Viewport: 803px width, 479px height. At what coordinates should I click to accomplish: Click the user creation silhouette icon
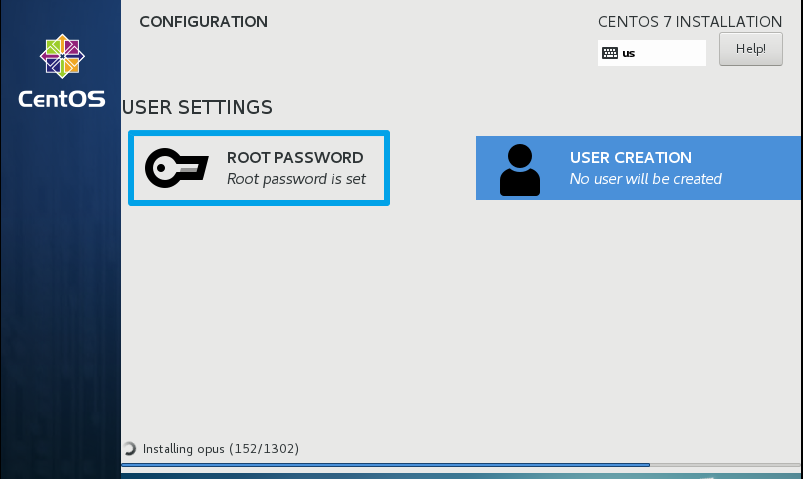(519, 169)
